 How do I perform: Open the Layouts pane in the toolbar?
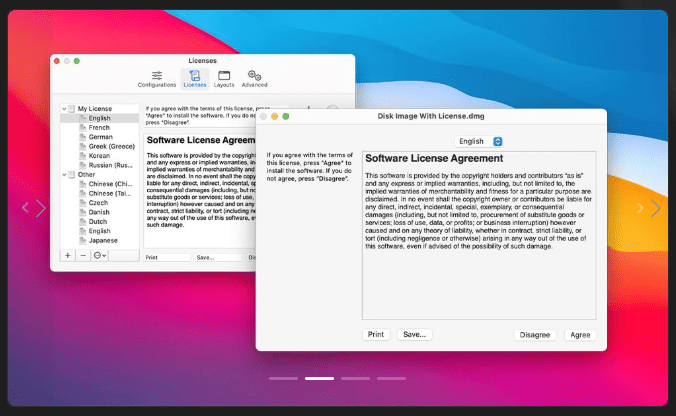point(224,79)
